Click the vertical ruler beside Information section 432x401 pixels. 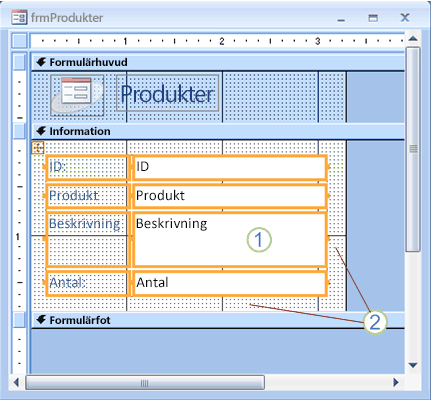[19, 225]
